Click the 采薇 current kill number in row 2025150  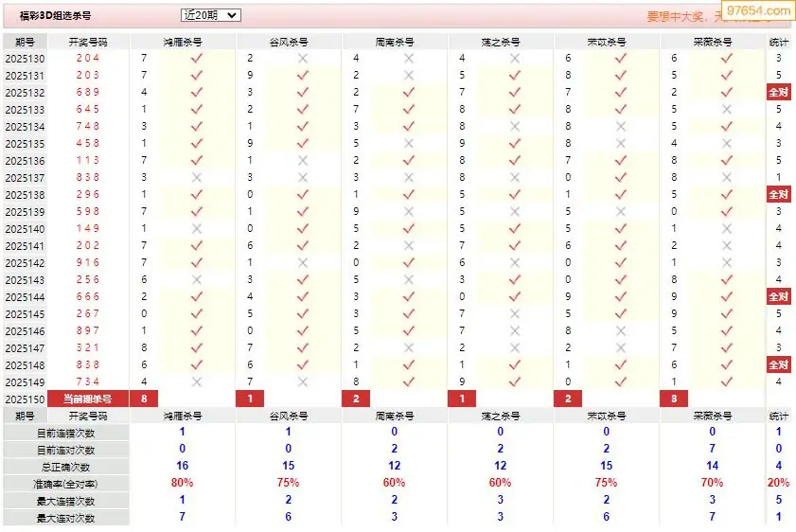[x=674, y=399]
